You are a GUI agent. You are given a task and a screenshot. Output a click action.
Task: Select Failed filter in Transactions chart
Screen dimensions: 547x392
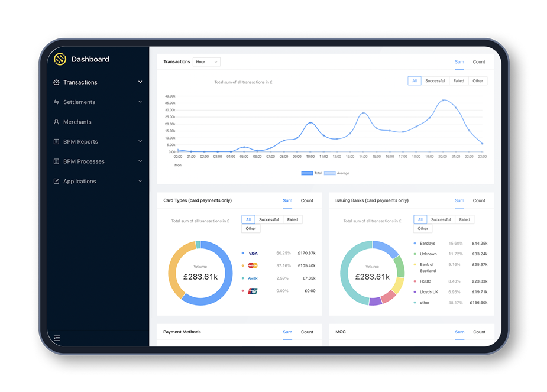pos(459,81)
